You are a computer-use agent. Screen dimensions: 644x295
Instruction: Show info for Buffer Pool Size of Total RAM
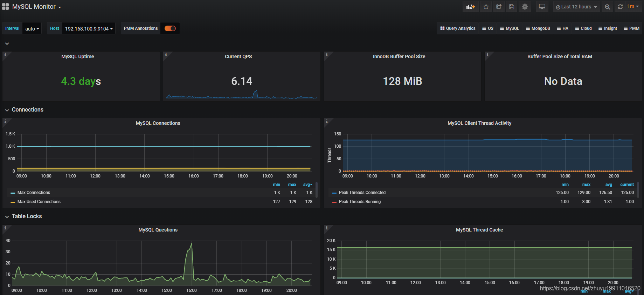click(x=487, y=54)
